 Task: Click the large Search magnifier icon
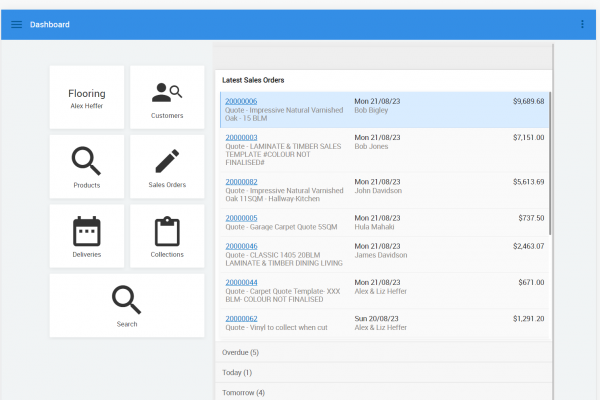coord(127,300)
